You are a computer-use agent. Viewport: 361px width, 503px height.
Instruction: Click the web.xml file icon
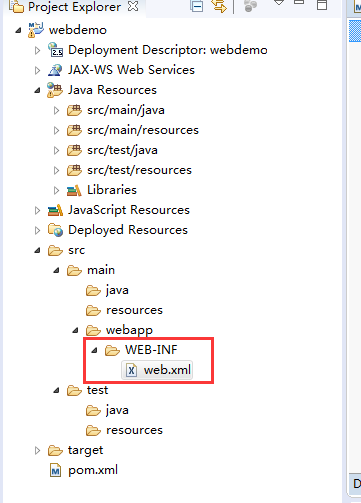(x=131, y=370)
